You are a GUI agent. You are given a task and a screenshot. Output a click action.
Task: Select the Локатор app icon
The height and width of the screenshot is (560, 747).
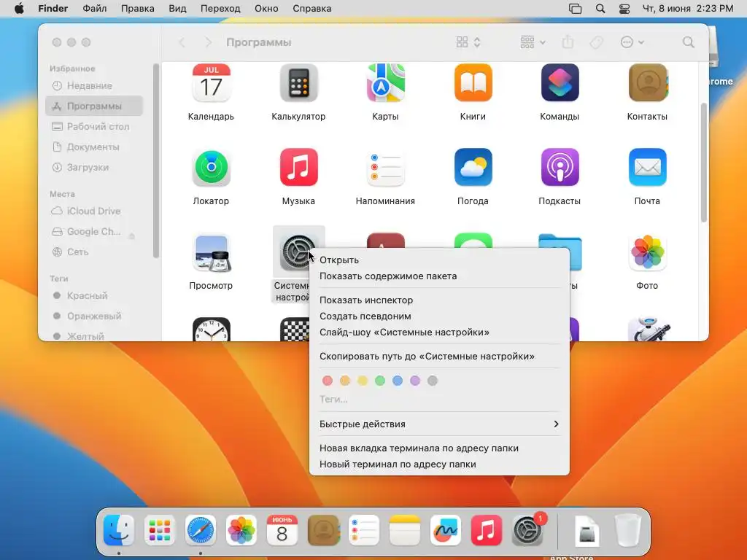211,168
